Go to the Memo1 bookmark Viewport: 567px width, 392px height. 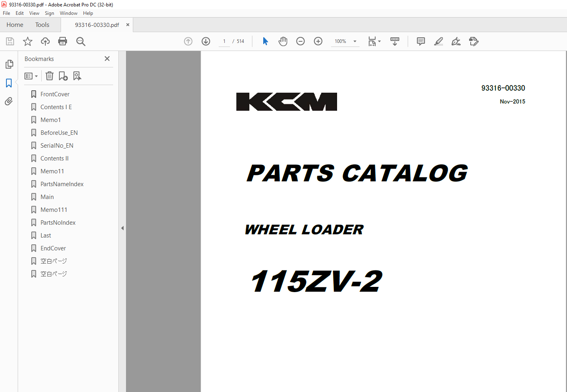tap(51, 120)
